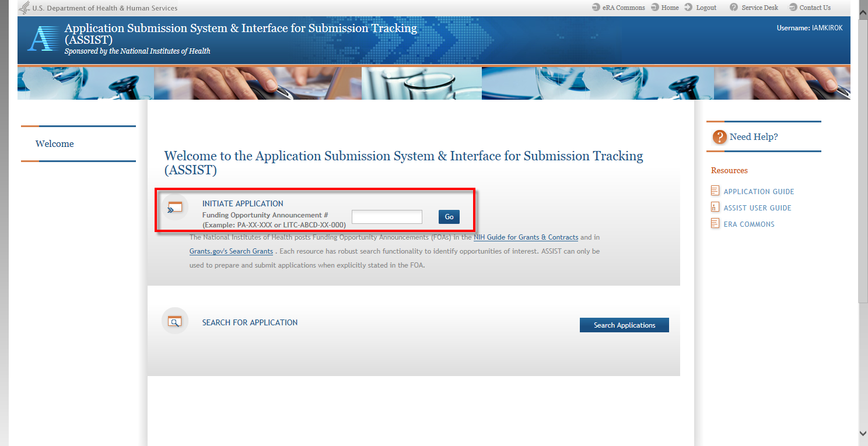Click the SEARCH FOR APPLICATION heading text
This screenshot has height=446, width=868.
[250, 322]
